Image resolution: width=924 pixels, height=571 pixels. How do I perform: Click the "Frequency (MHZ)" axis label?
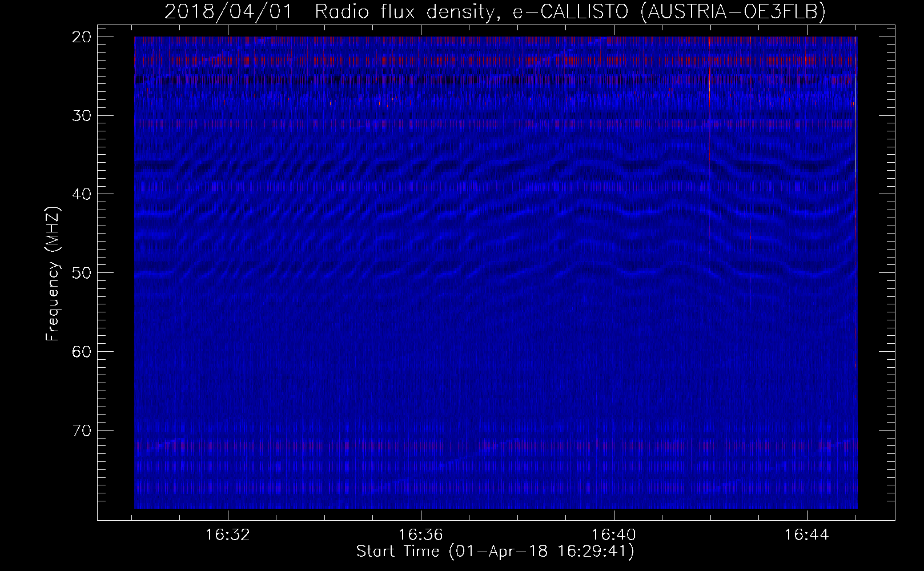[52, 274]
